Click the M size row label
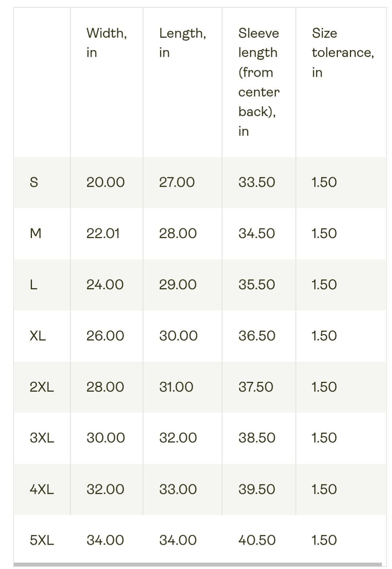The height and width of the screenshot is (569, 392). pyautogui.click(x=36, y=233)
